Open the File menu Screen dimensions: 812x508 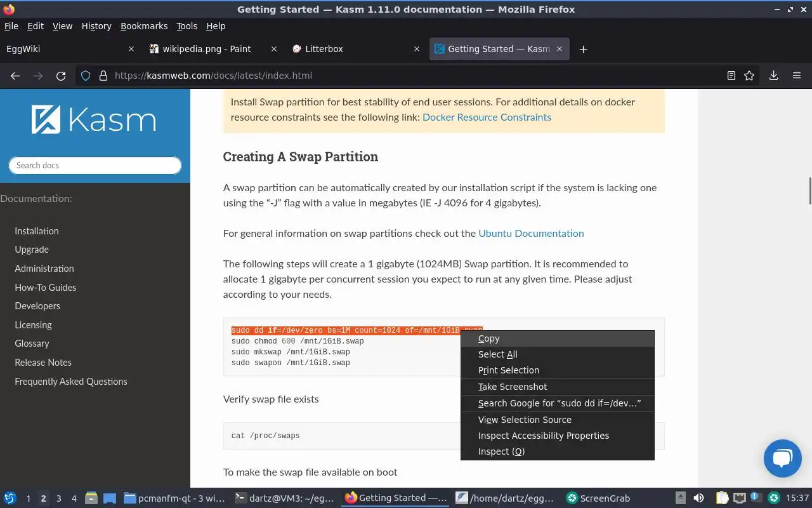(11, 26)
